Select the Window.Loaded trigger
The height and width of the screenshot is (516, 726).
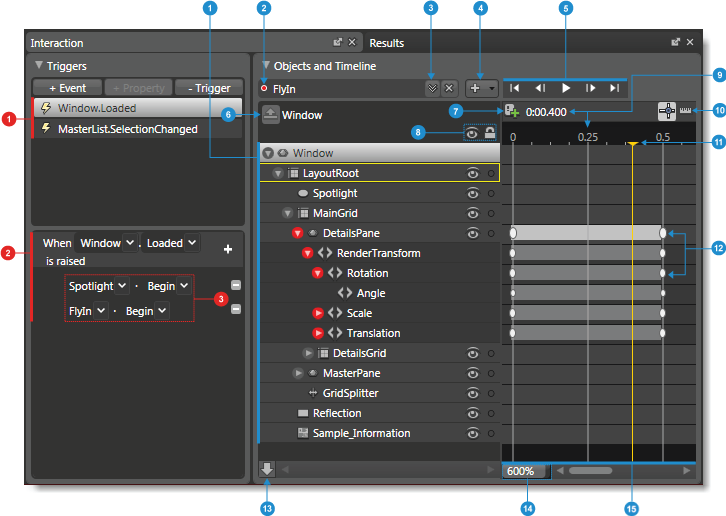coord(138,108)
